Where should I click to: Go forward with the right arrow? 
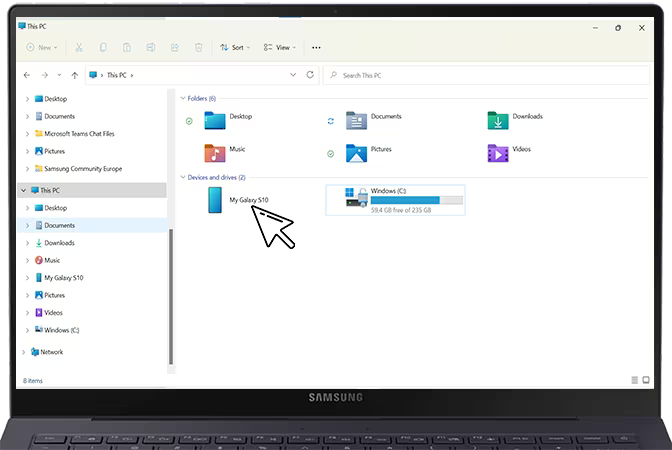pyautogui.click(x=45, y=75)
